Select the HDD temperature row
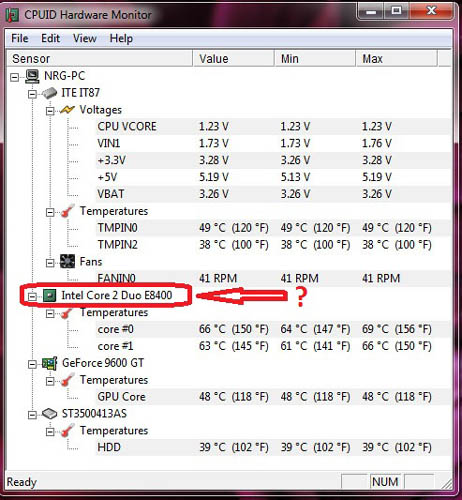Screen dimensions: 462x500 pyautogui.click(x=273, y=448)
